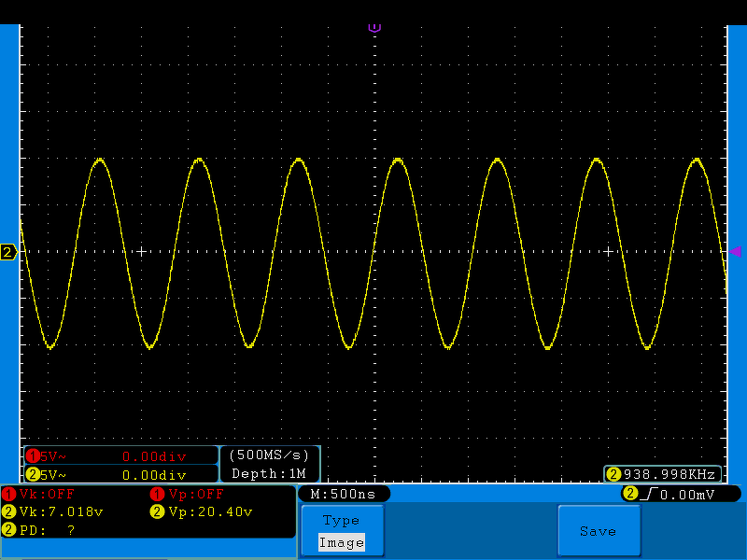747x560 pixels.
Task: Click channel 2 0.00div position value
Action: pyautogui.click(x=154, y=475)
